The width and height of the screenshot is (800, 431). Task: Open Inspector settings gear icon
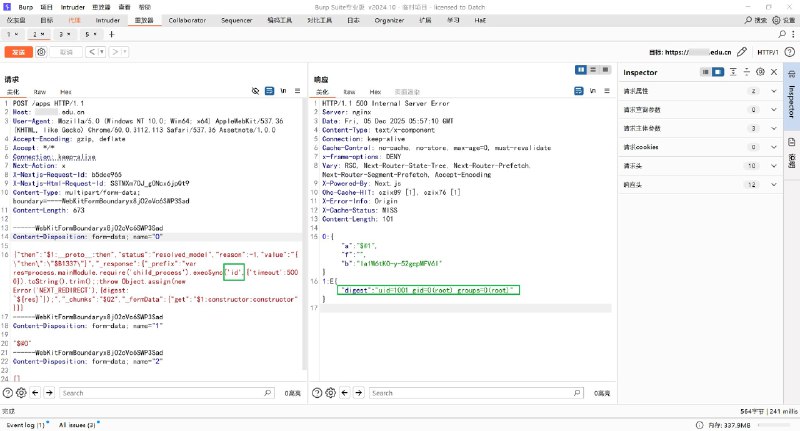[761, 72]
